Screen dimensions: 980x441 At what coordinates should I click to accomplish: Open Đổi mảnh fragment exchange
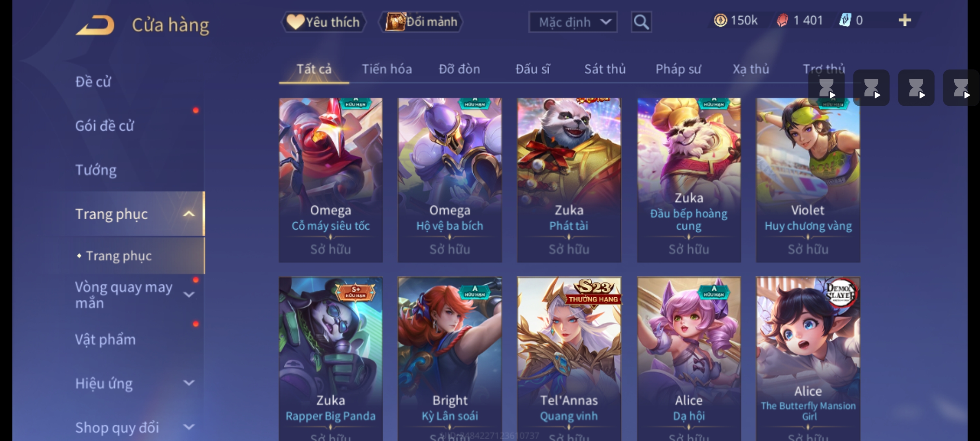point(421,22)
